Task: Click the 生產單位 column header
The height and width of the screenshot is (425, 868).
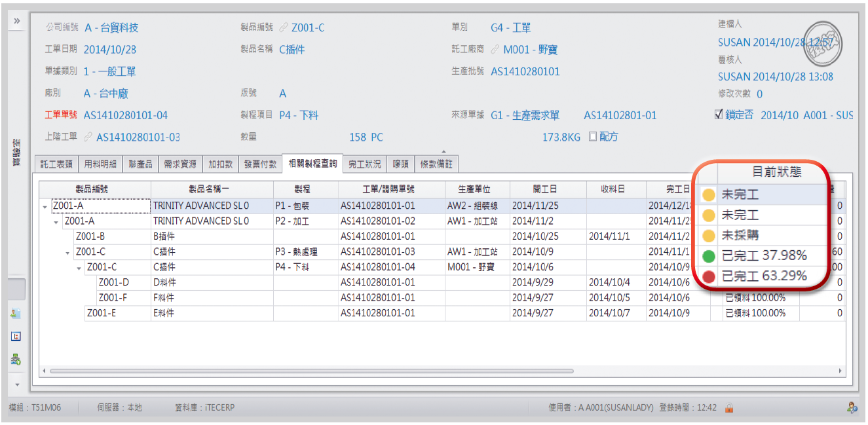Action: coord(478,189)
